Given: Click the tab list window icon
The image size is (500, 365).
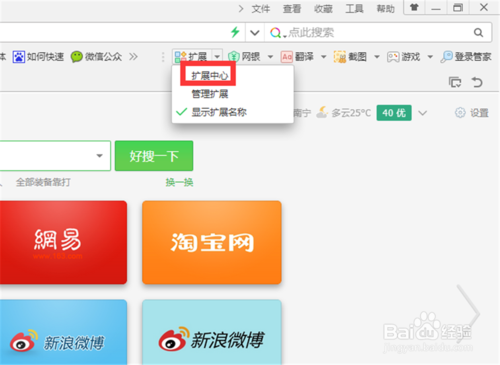Looking at the screenshot, I should (455, 82).
